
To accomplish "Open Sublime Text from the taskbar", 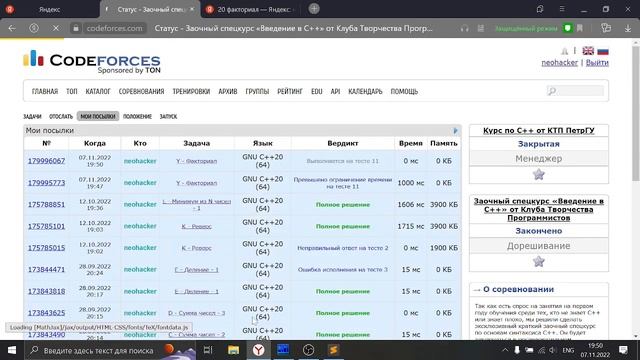I will [333, 350].
